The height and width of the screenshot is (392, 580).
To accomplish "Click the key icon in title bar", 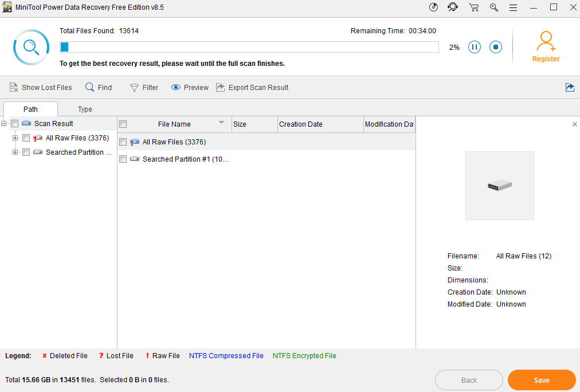I will [493, 7].
